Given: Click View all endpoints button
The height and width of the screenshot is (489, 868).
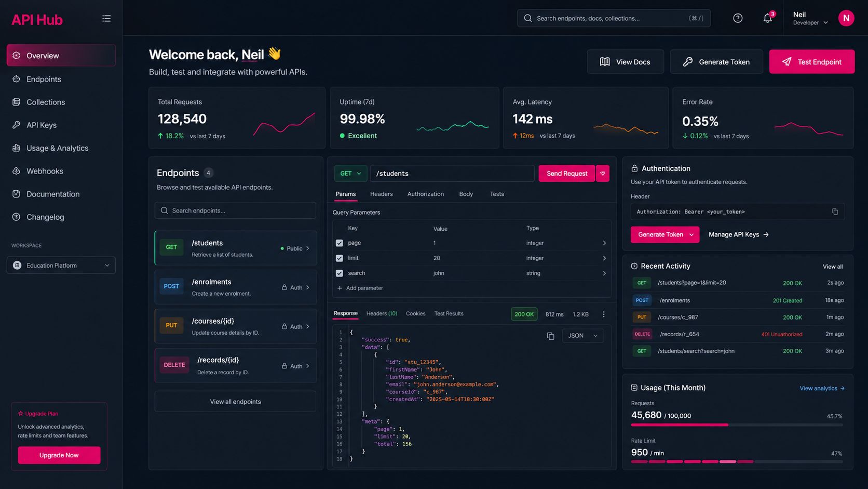Looking at the screenshot, I should click(235, 402).
